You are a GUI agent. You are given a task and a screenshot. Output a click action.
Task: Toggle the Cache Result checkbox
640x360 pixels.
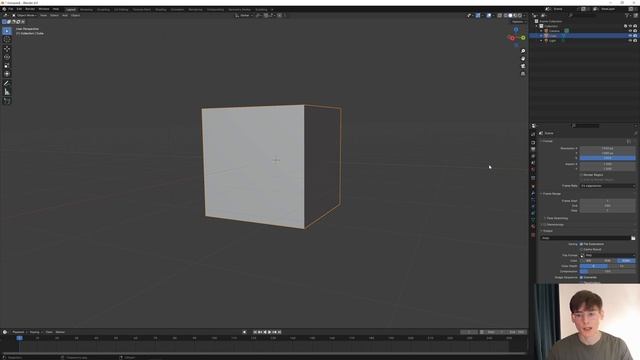point(581,249)
